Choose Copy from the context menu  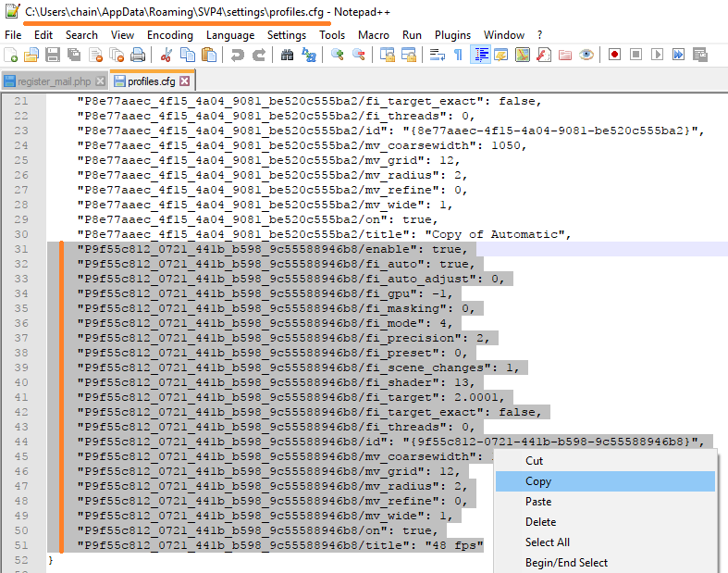click(538, 481)
